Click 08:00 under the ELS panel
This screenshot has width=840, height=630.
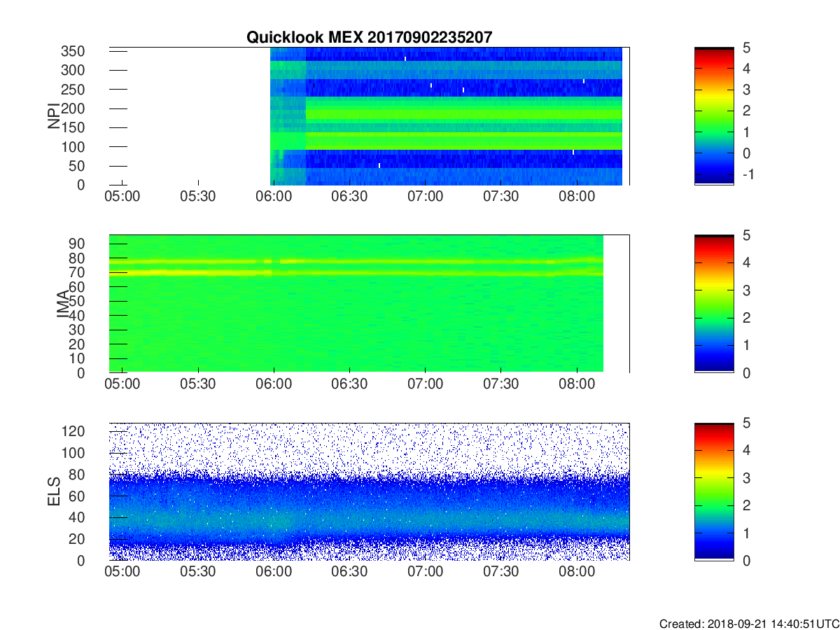point(577,573)
